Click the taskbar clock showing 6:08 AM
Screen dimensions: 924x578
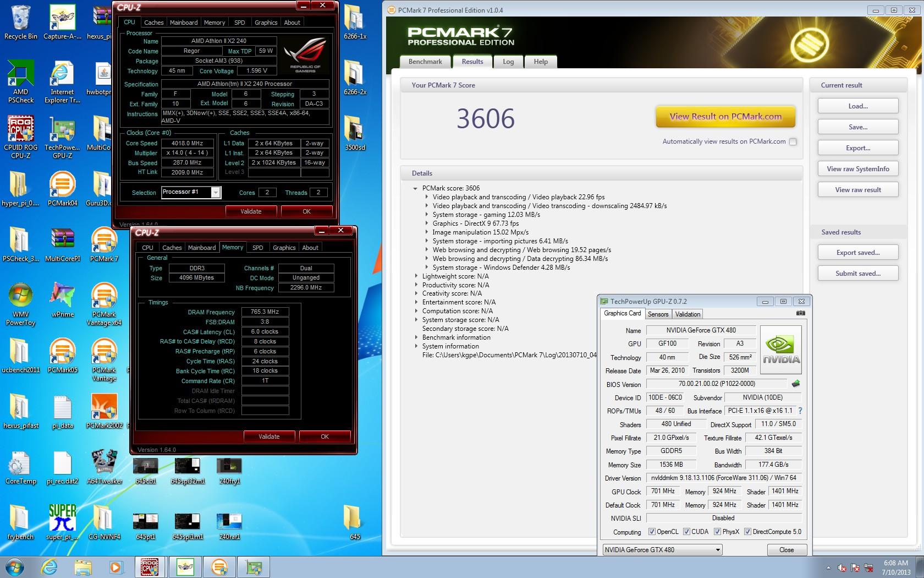(x=895, y=568)
